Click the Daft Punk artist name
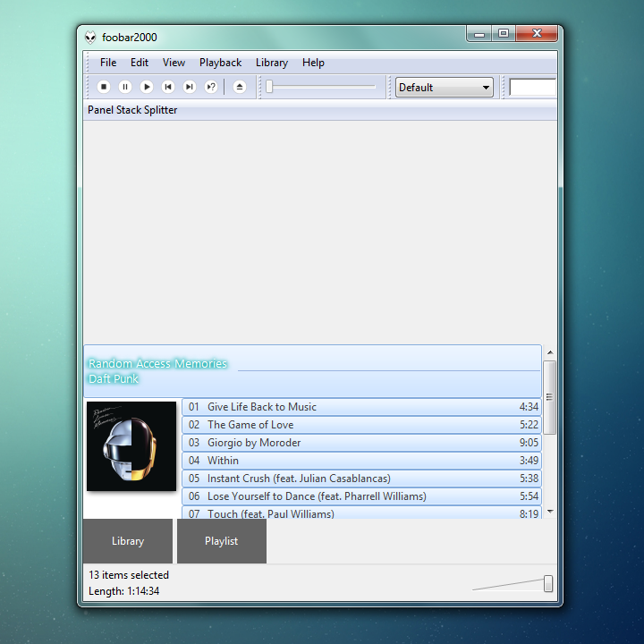 (114, 378)
